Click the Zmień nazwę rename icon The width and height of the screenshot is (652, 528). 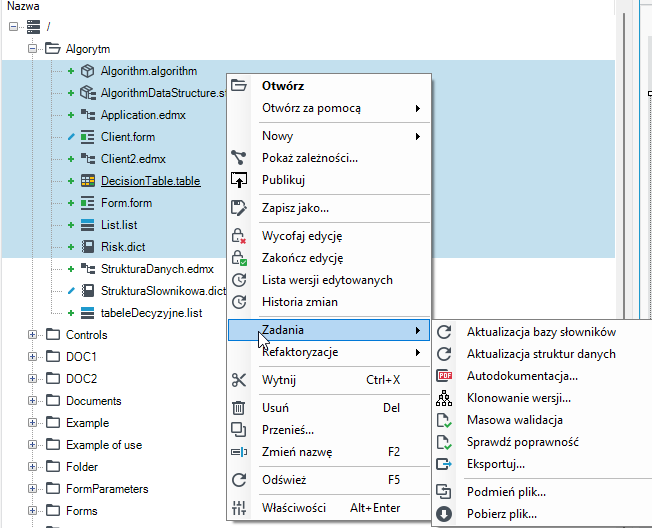point(239,452)
